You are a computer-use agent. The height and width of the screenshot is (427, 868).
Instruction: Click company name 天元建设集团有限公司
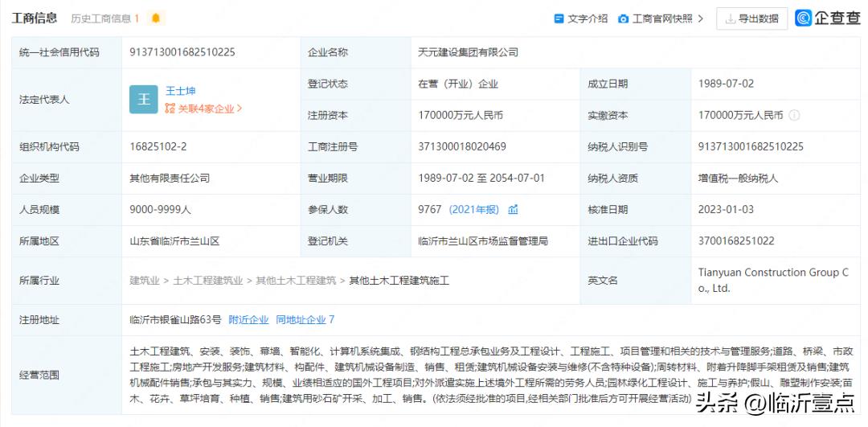coord(469,52)
